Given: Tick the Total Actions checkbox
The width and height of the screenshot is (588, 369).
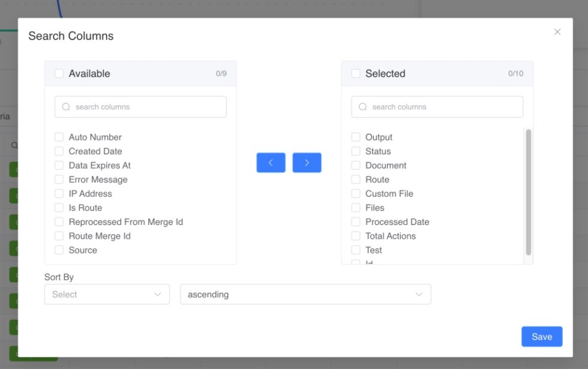Looking at the screenshot, I should [356, 236].
